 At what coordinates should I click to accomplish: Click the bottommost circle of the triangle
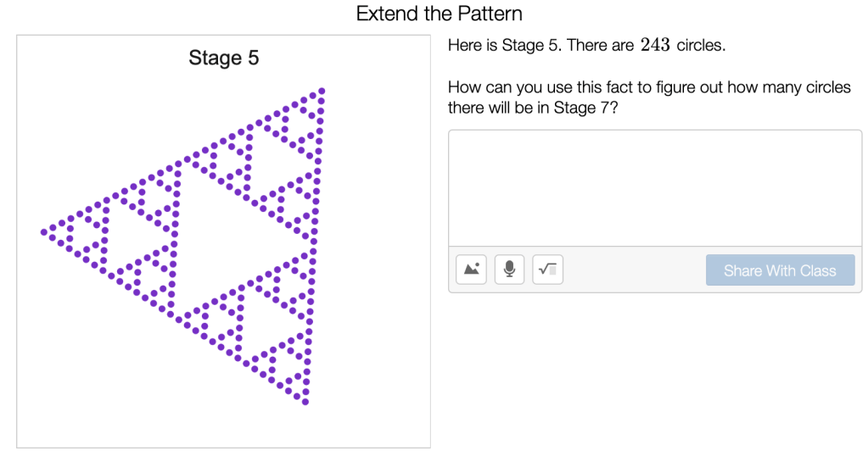(305, 402)
